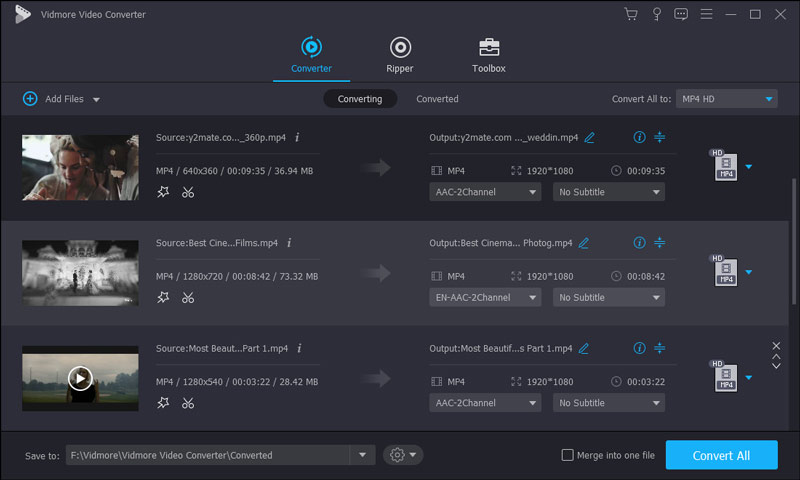The height and width of the screenshot is (480, 800).
Task: Open the feedback chat icon in title bar
Action: pos(681,14)
